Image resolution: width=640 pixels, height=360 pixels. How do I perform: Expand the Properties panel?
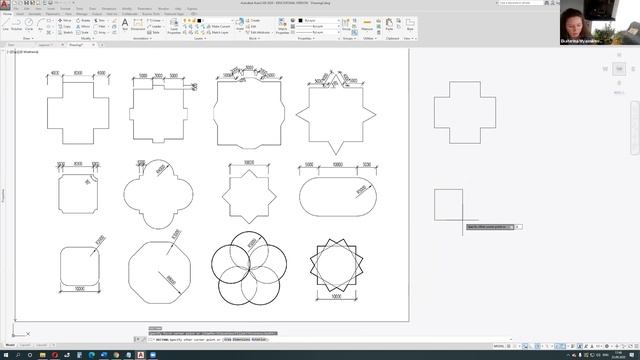click(x=306, y=38)
